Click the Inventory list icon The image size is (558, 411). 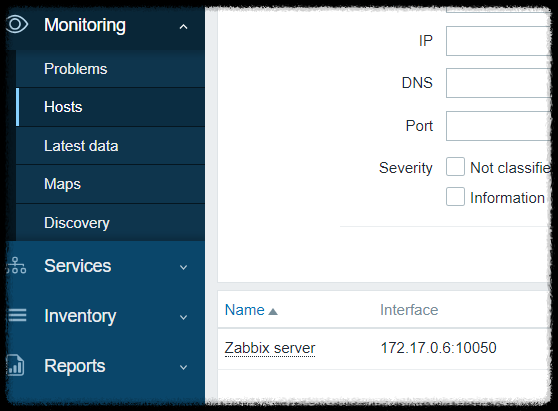[17, 315]
